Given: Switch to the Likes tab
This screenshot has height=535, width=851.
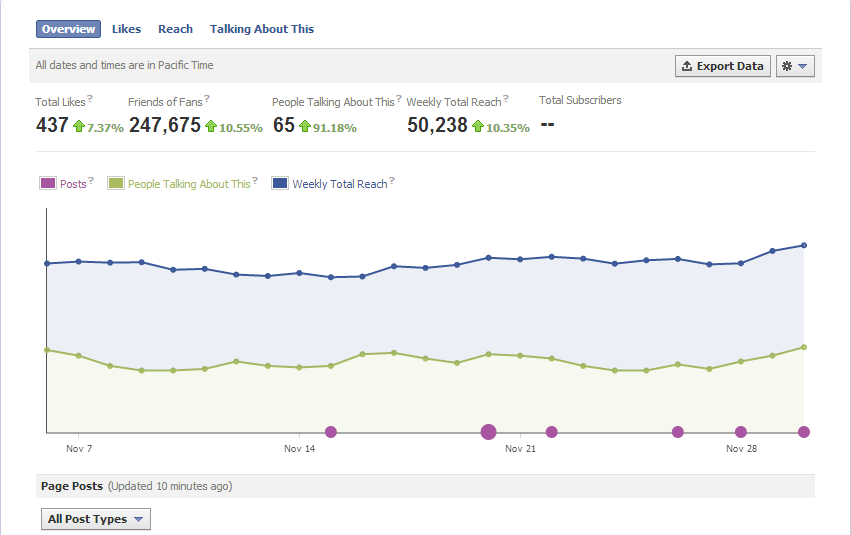Looking at the screenshot, I should click(126, 29).
